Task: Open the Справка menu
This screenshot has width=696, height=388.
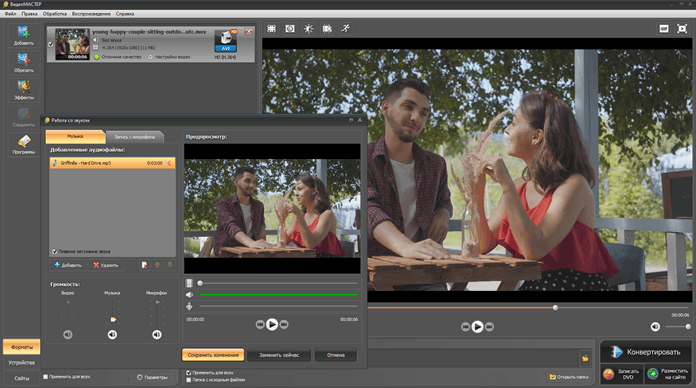Action: pos(125,14)
